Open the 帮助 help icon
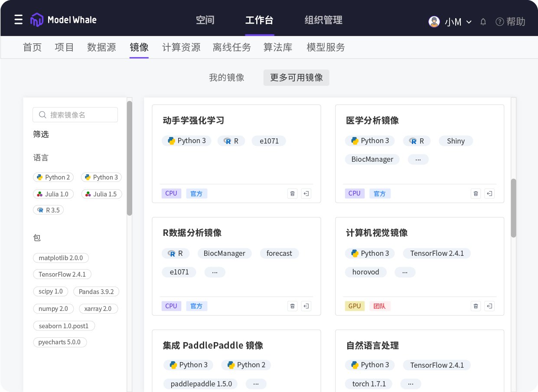 (499, 22)
